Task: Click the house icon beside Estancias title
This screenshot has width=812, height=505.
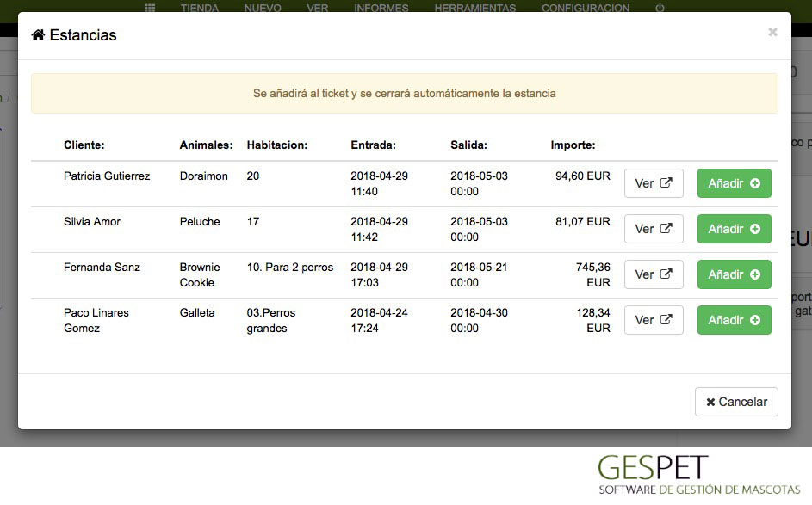Action: 38,34
